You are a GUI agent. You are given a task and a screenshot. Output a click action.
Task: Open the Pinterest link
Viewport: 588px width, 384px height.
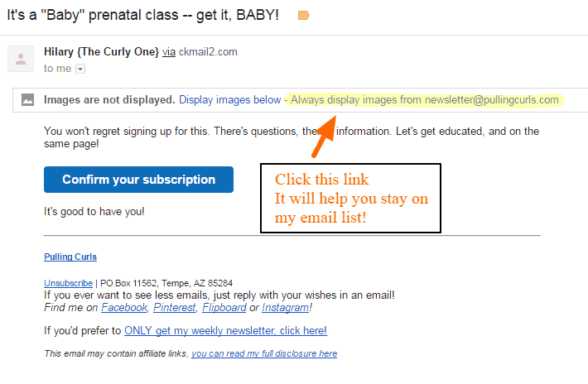click(175, 308)
